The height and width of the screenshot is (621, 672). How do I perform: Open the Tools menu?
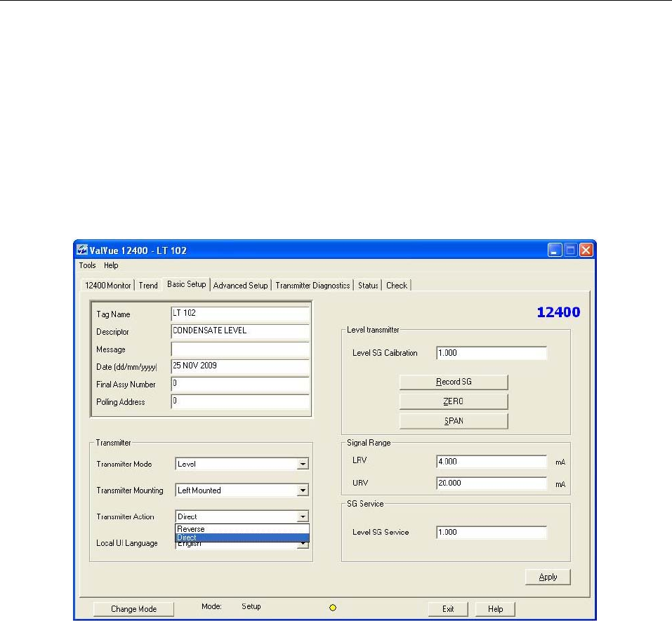tap(88, 265)
